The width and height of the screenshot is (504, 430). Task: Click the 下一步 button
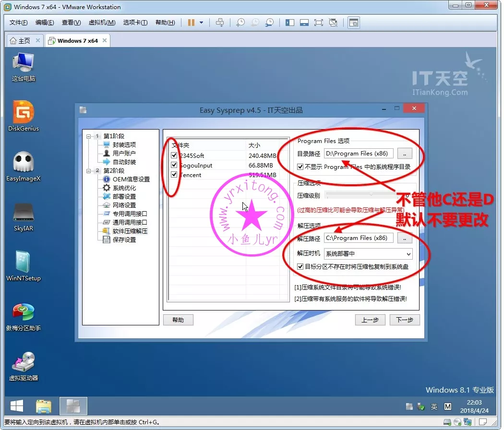(404, 320)
